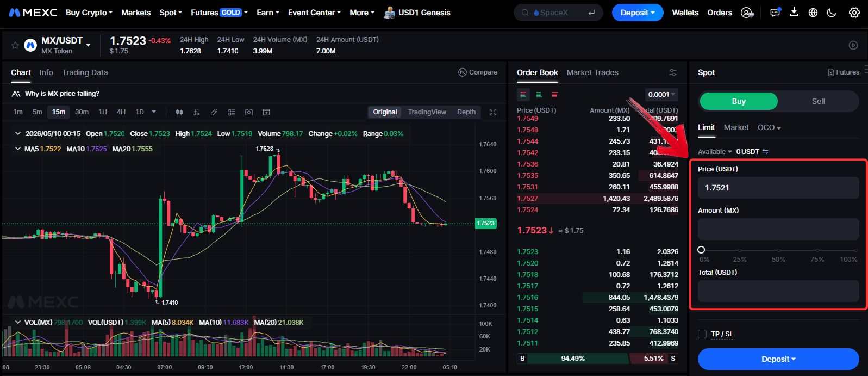Open the More dropdown menu
868x376 pixels.
(x=361, y=13)
